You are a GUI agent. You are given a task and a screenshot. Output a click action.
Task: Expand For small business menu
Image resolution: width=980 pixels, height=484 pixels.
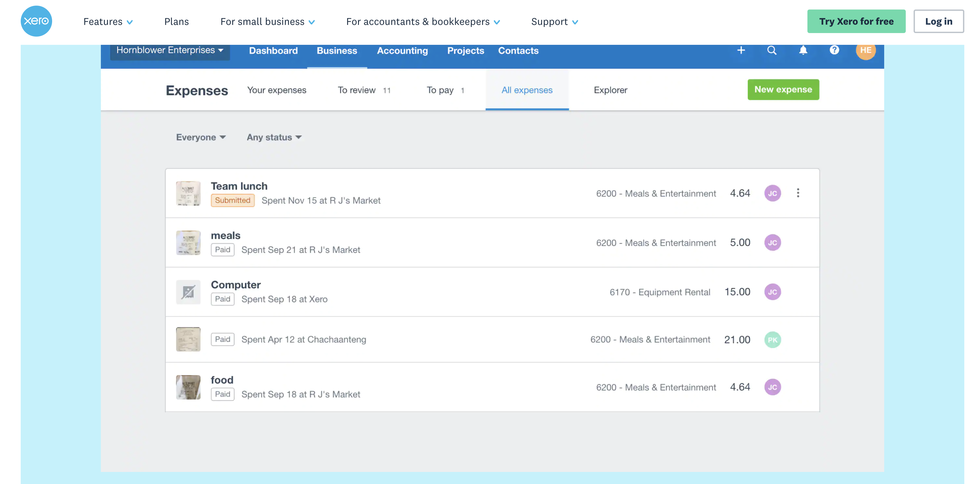[268, 22]
